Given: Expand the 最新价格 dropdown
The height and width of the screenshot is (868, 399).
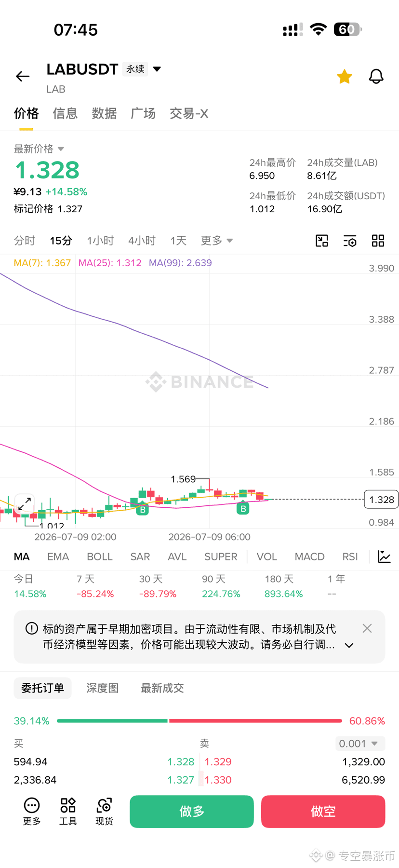Looking at the screenshot, I should point(39,149).
